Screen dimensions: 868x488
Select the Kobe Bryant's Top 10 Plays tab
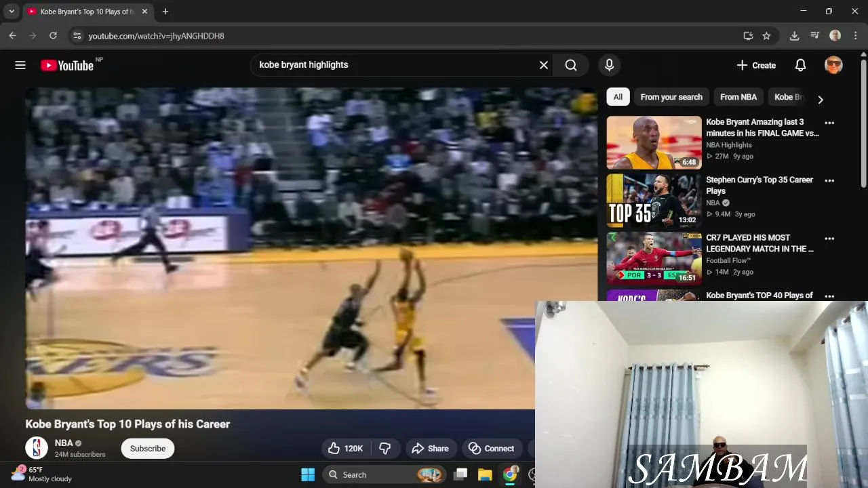click(87, 12)
